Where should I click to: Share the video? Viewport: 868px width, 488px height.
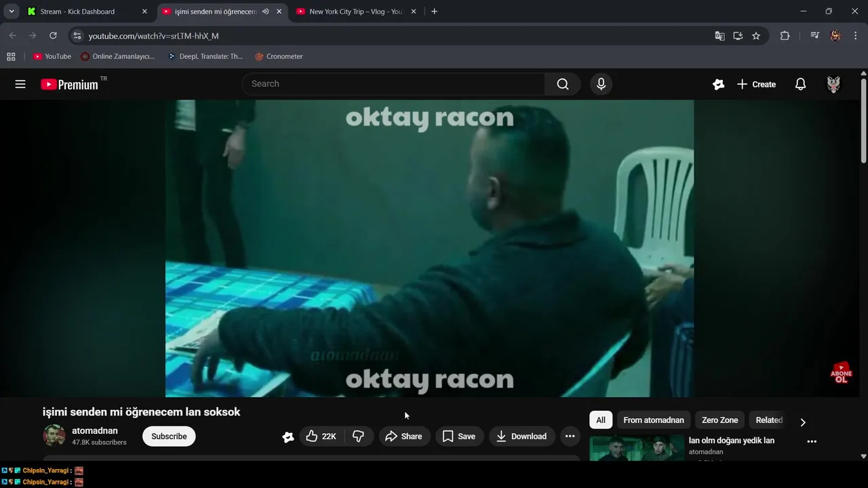(404, 436)
